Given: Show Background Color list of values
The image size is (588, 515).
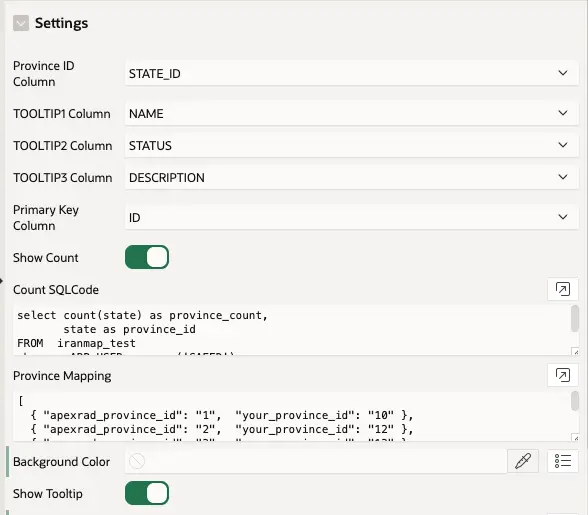Looking at the screenshot, I should 562,461.
